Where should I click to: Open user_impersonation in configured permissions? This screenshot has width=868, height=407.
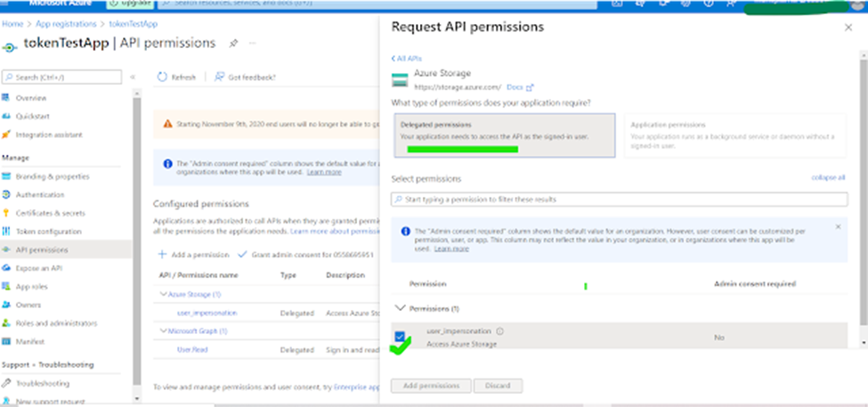tap(207, 313)
